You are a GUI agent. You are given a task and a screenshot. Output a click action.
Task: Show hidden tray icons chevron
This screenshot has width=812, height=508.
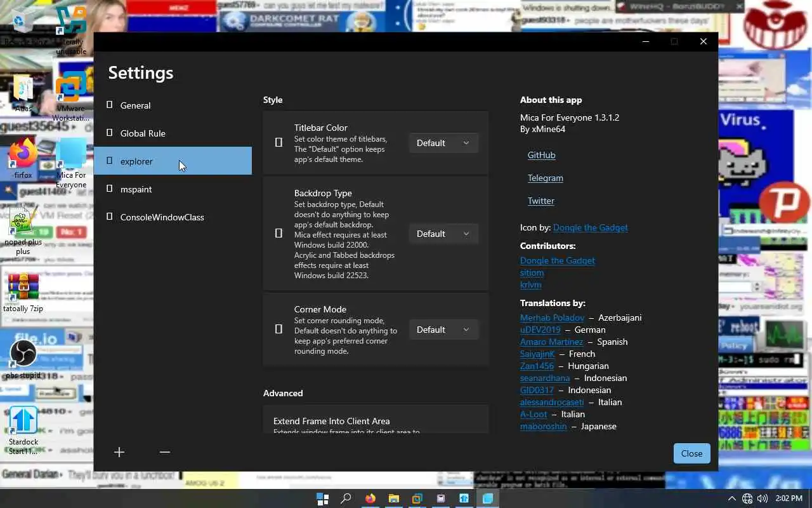pos(731,498)
